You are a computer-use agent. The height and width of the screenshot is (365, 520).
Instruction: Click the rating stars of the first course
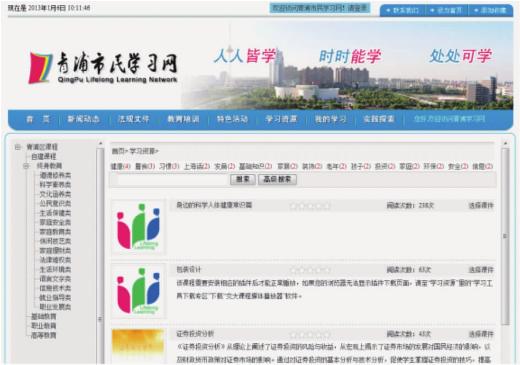[310, 206]
